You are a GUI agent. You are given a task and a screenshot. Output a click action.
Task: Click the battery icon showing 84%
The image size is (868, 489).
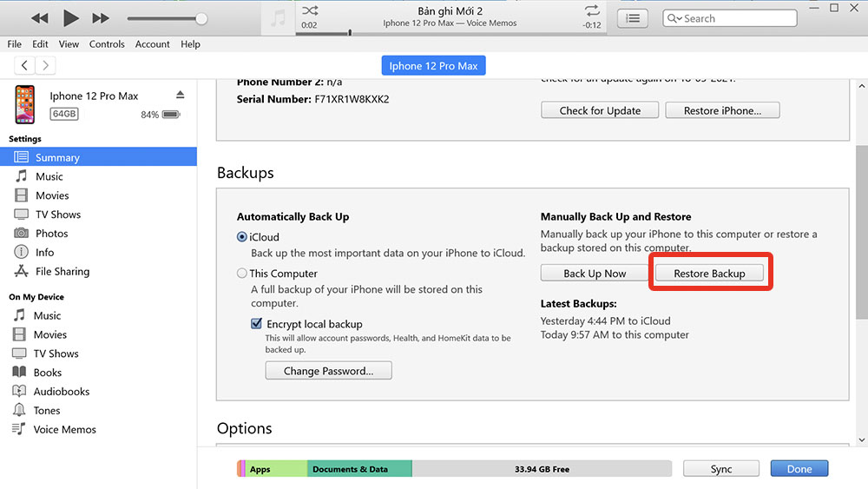point(171,114)
